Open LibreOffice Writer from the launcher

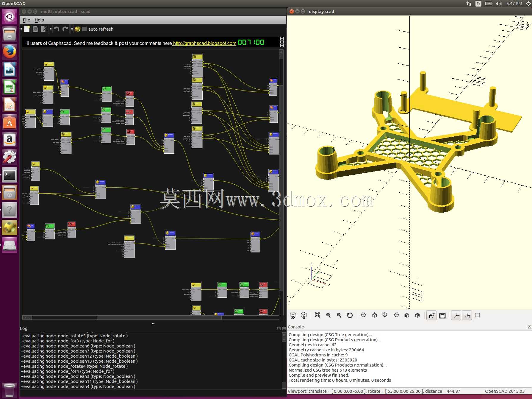[10, 69]
